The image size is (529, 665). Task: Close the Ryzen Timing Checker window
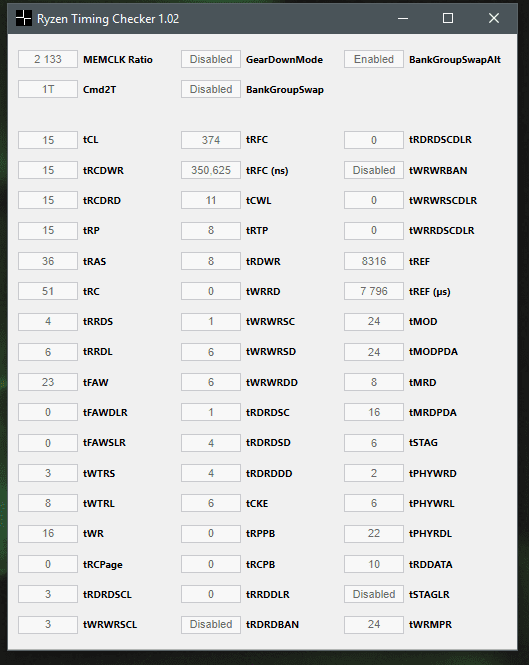493,18
